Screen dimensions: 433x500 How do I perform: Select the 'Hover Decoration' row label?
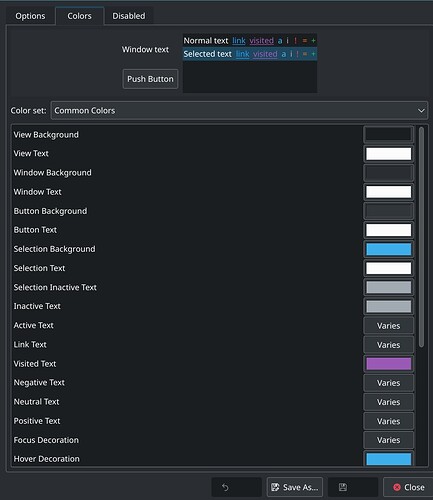coord(46,459)
